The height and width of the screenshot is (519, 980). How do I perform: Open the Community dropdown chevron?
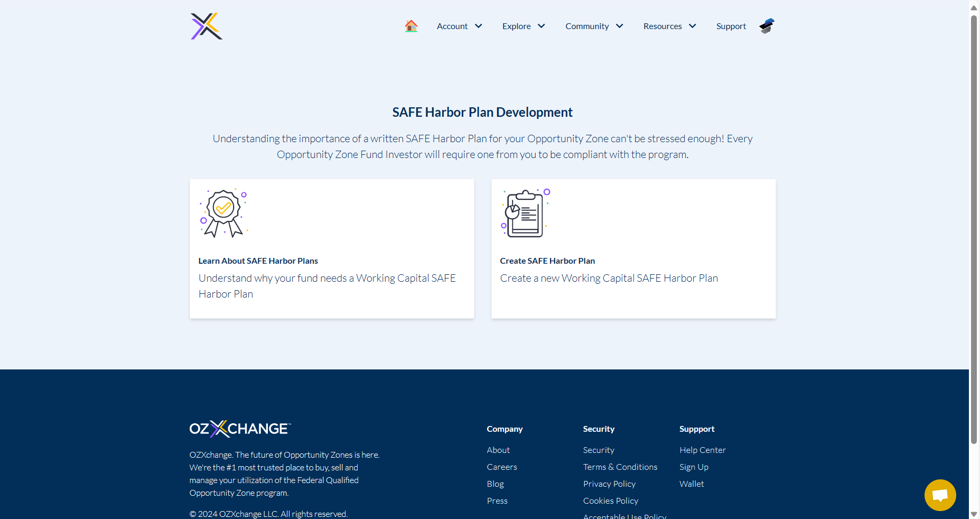pos(620,26)
